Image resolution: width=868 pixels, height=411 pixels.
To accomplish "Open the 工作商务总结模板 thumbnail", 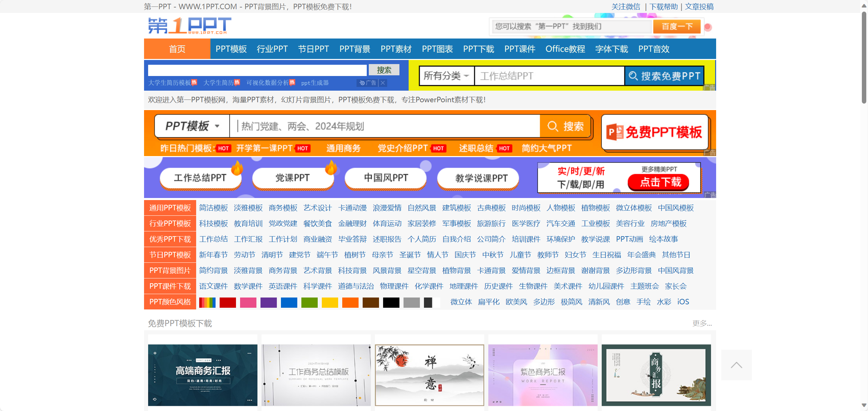I will [x=316, y=375].
